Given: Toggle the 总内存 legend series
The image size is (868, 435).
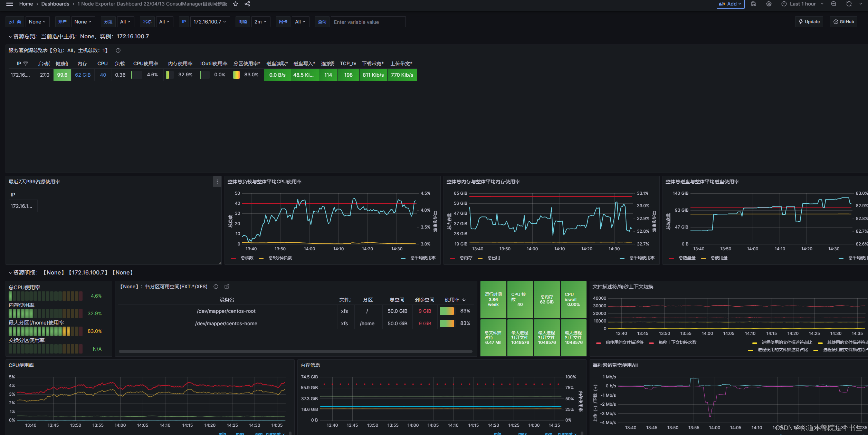Looking at the screenshot, I should pyautogui.click(x=465, y=258).
